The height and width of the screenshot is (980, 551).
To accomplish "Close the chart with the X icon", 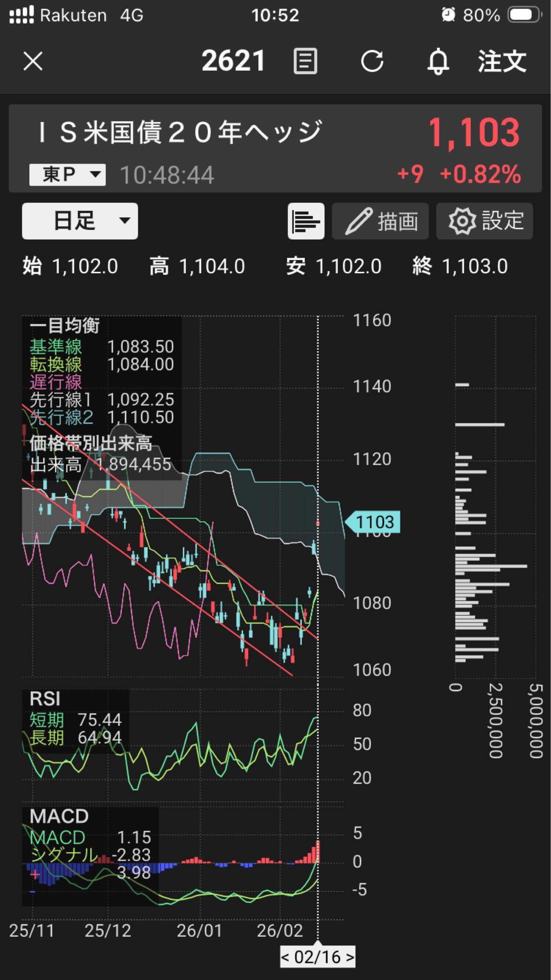I will 33,62.
